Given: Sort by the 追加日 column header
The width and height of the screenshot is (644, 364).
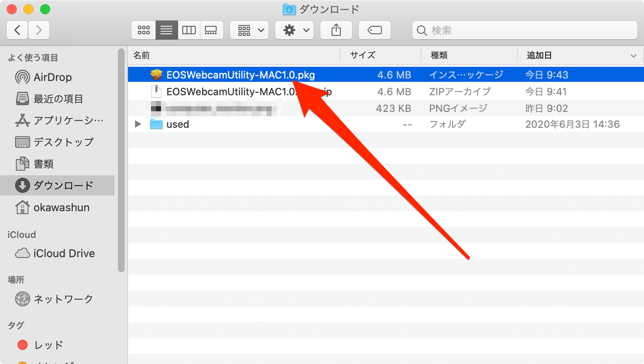Looking at the screenshot, I should point(539,55).
